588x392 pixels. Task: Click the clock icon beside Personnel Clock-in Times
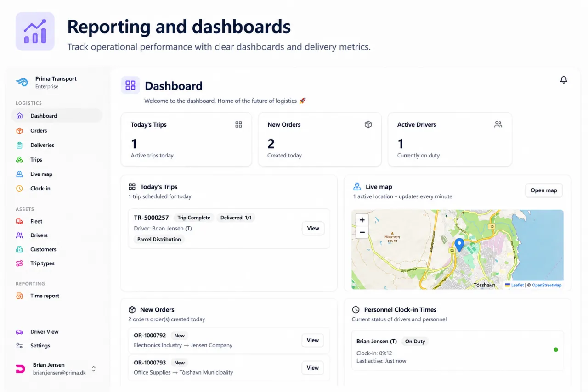(356, 310)
